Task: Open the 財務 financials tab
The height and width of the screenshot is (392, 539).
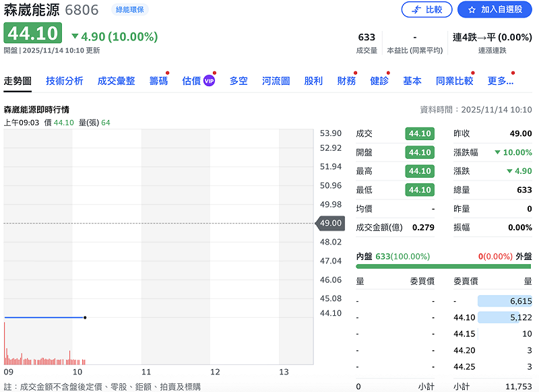Action: pos(346,80)
